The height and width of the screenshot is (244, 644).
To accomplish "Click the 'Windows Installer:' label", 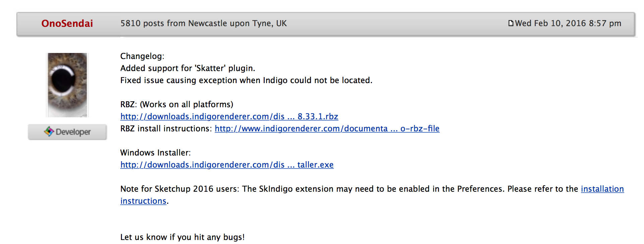I will coord(155,152).
